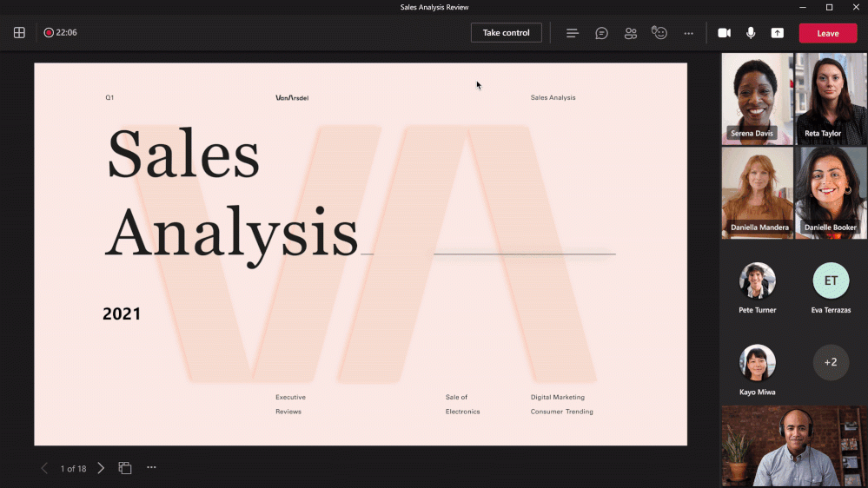Click the 22:06 meeting timer
This screenshot has width=868, height=488.
coord(66,33)
